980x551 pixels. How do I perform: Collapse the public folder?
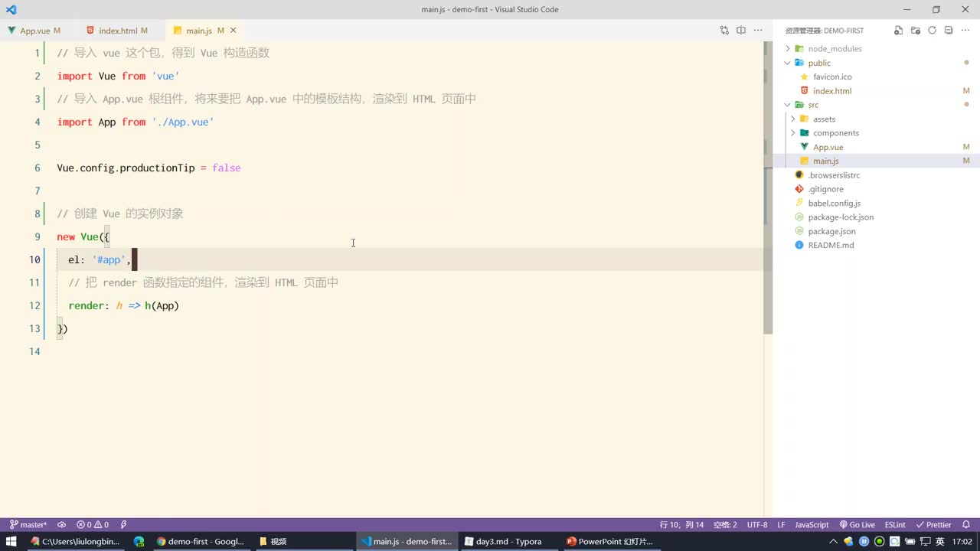[x=787, y=63]
